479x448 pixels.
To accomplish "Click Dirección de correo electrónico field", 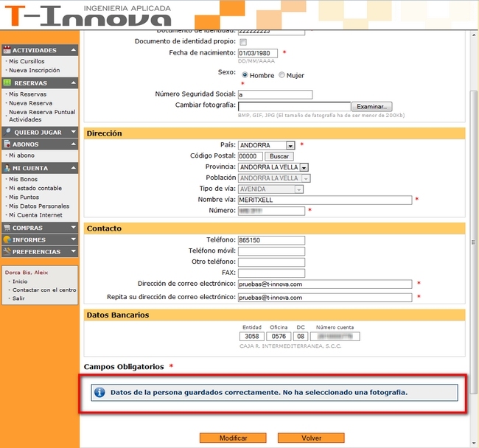I will click(x=325, y=284).
